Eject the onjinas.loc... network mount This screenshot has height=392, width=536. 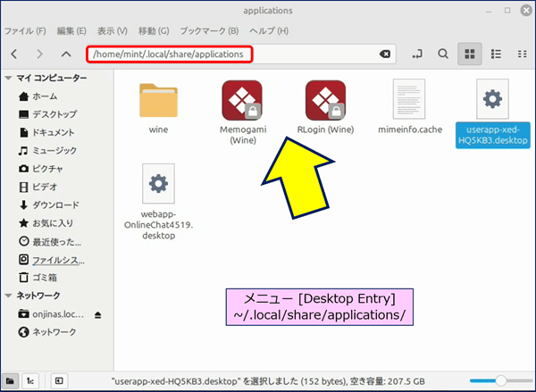point(98,315)
